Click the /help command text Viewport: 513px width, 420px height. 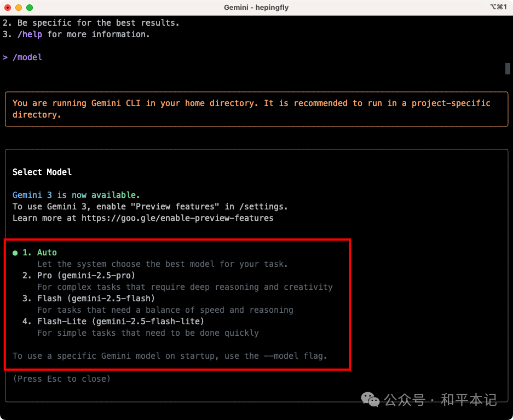click(x=30, y=34)
